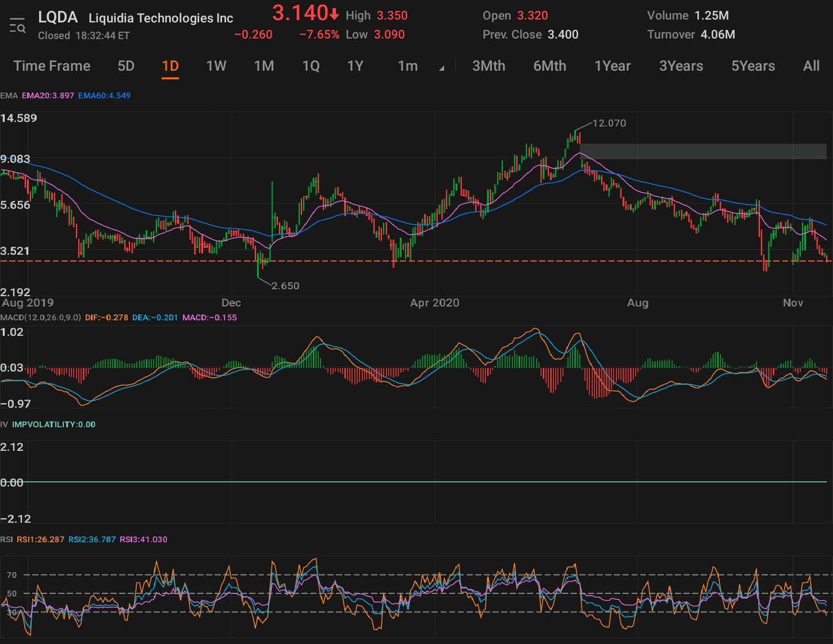Click the EMA20:3.897 indicator label
This screenshot has width=833, height=644.
click(48, 95)
